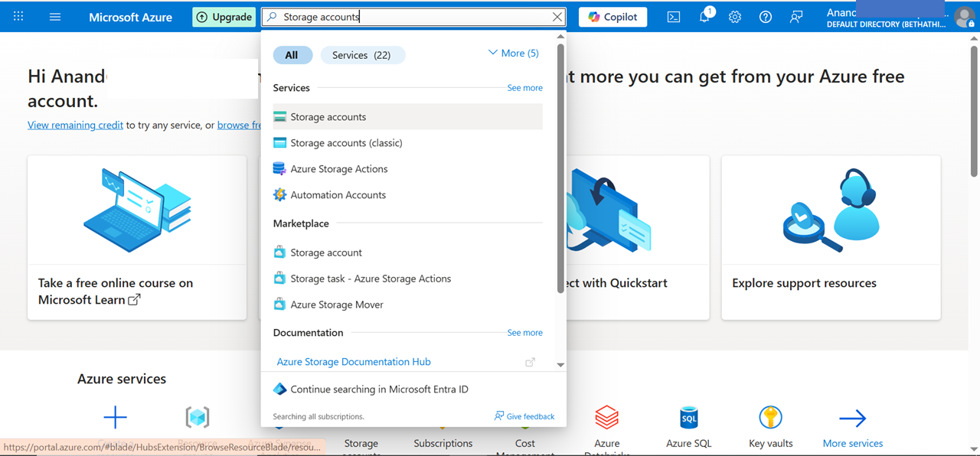Click the header feedback icon

(x=796, y=17)
